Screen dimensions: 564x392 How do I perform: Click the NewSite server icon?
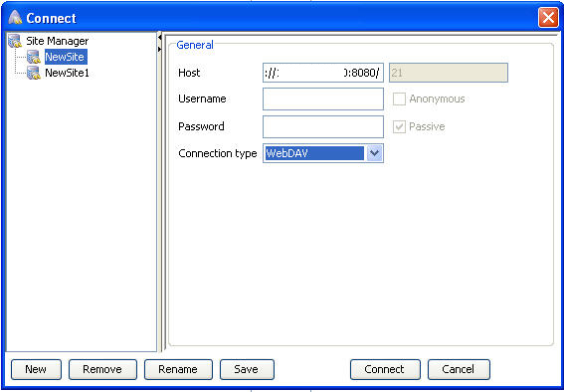pyautogui.click(x=34, y=57)
